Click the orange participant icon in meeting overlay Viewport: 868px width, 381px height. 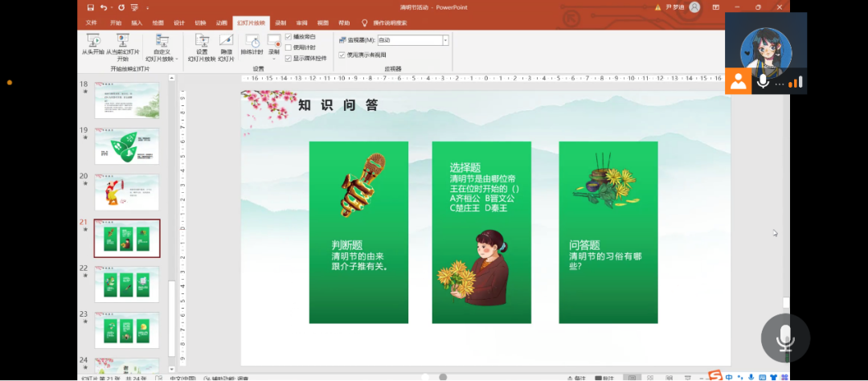click(x=738, y=81)
